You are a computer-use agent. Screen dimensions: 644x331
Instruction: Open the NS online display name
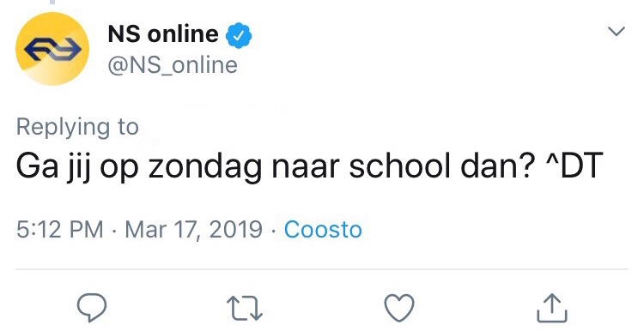163,34
